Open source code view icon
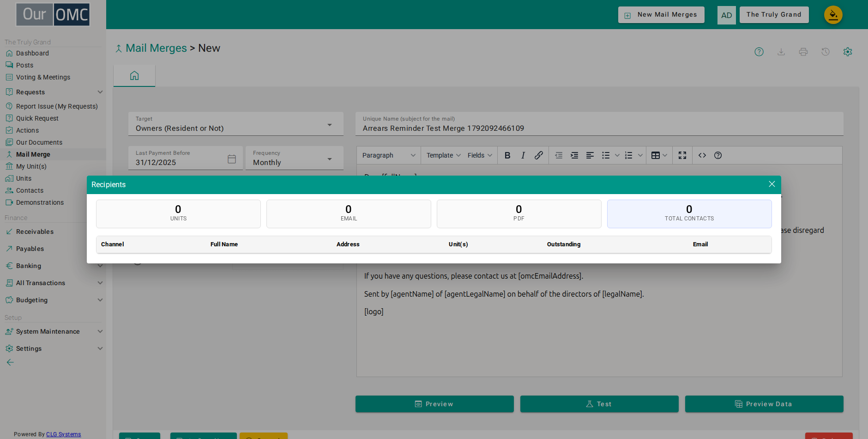This screenshot has width=868, height=439. (702, 155)
